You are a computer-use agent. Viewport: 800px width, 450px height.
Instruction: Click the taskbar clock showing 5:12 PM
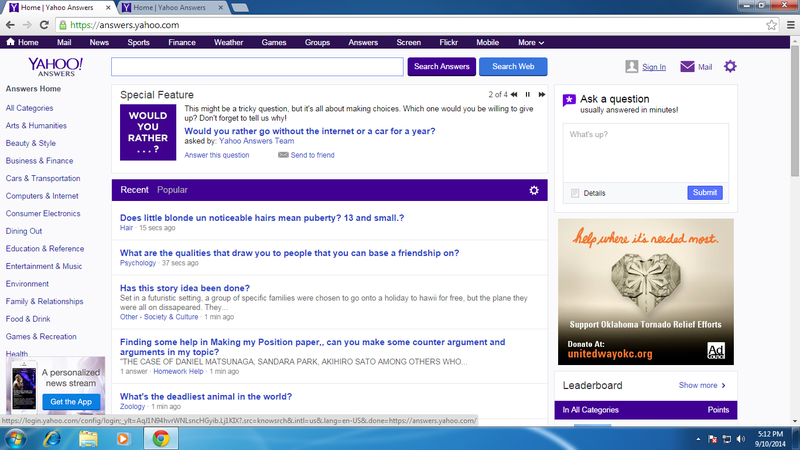point(770,439)
